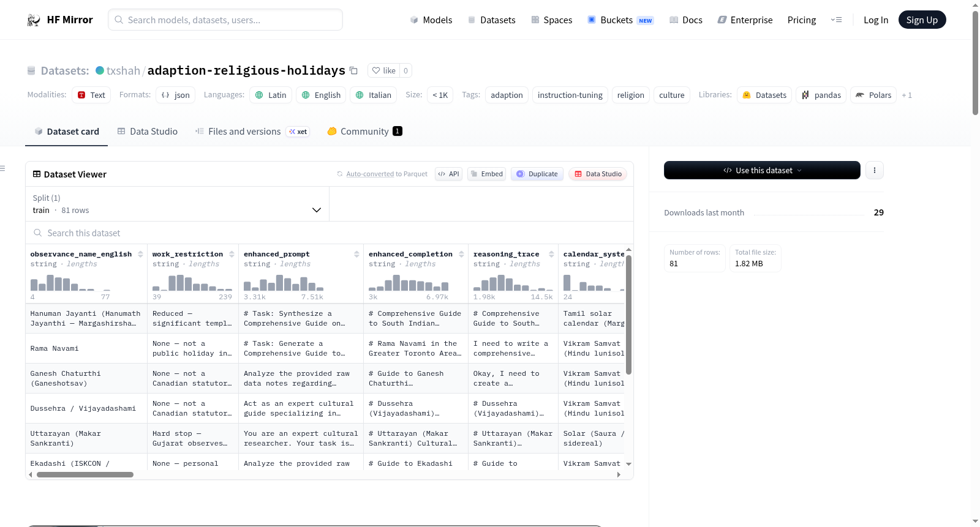Select the Ganesh Chaturthi (Ganeshotsav) cell

click(86, 378)
